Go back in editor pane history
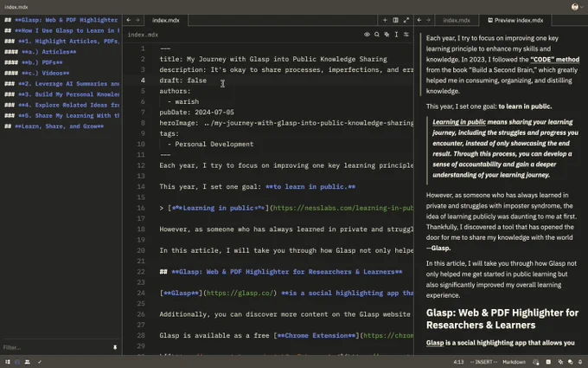 [x=129, y=20]
